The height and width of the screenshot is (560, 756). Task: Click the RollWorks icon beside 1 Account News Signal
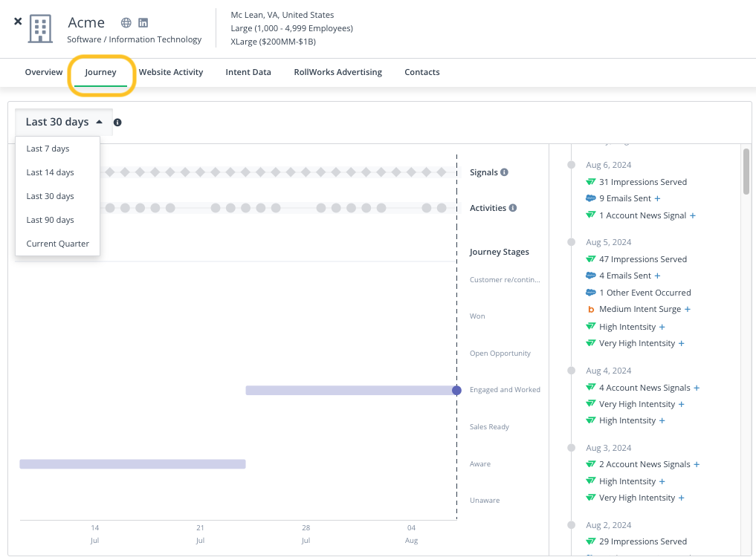[x=591, y=215]
